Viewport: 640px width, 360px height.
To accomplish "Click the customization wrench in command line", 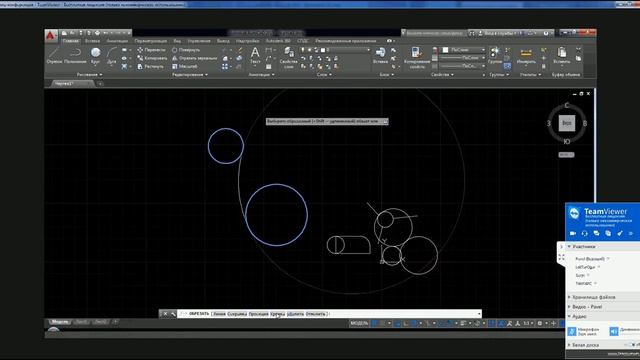I will pos(173,314).
